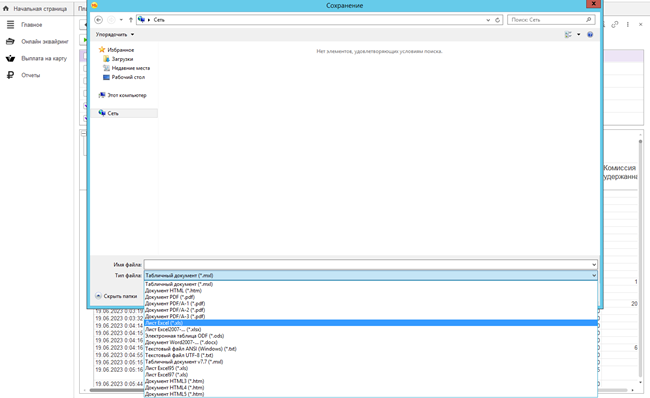Screen dimensions: 650x398
Task: Open recent locations dropdown arrow
Action: (121, 19)
